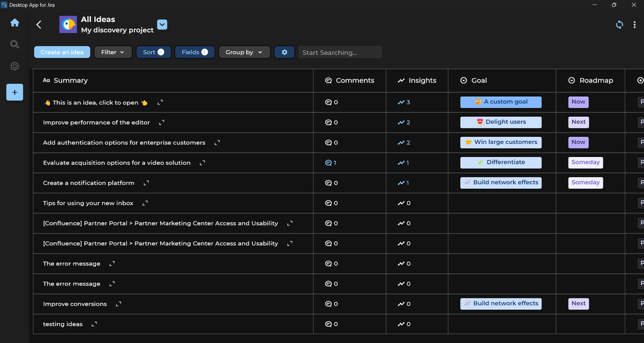
Task: Open insights for 'testing ideas' row
Action: click(x=404, y=324)
